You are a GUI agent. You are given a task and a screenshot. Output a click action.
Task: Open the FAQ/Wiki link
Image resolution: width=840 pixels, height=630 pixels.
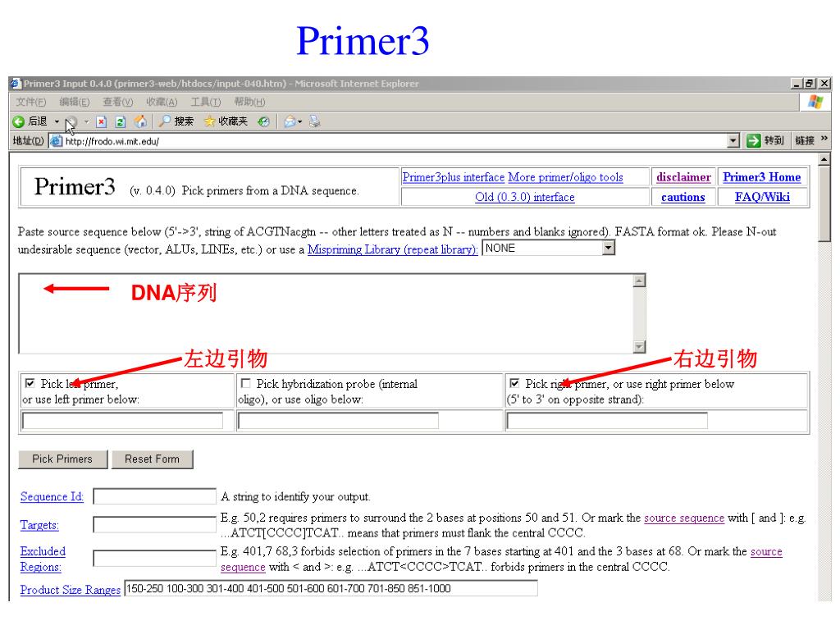pos(762,197)
